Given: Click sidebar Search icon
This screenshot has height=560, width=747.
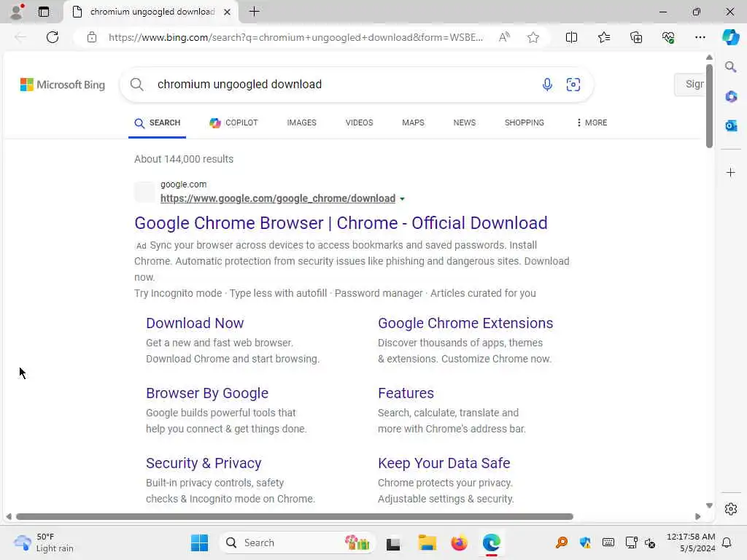Looking at the screenshot, I should tap(730, 66).
